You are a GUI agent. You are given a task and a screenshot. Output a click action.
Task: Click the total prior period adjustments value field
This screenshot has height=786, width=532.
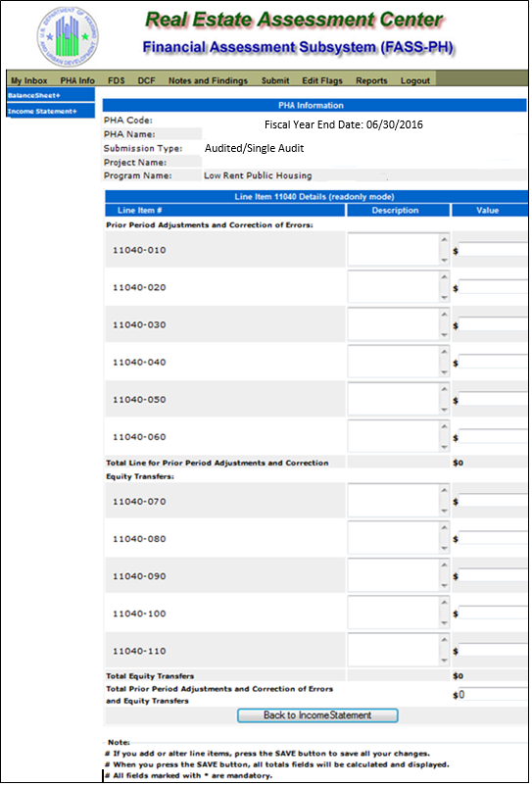tap(494, 695)
